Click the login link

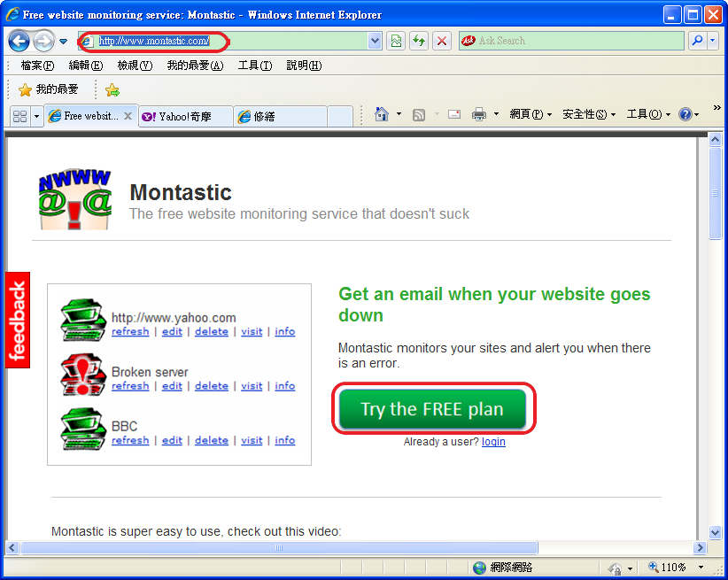493,442
